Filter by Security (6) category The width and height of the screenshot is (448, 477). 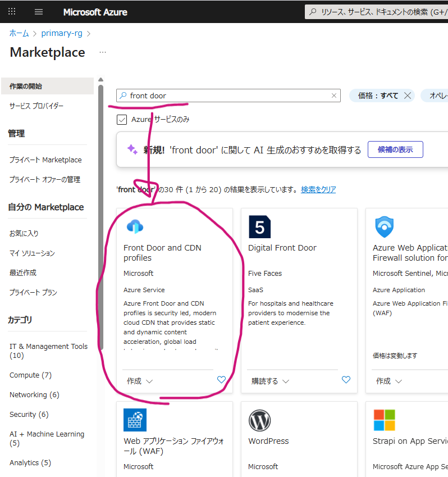[29, 414]
